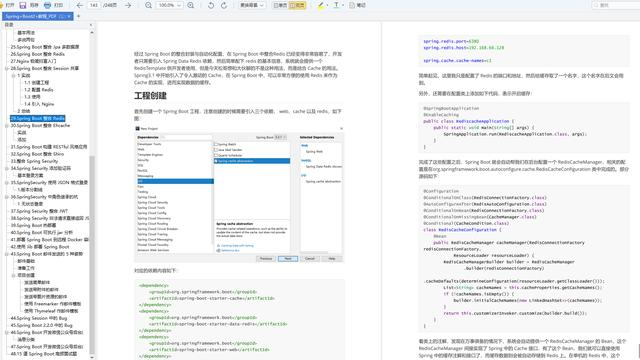Click the outline panel vertical scrollbar thumb
Image resolution: width=640 pixels, height=360 pixels.
point(92,254)
